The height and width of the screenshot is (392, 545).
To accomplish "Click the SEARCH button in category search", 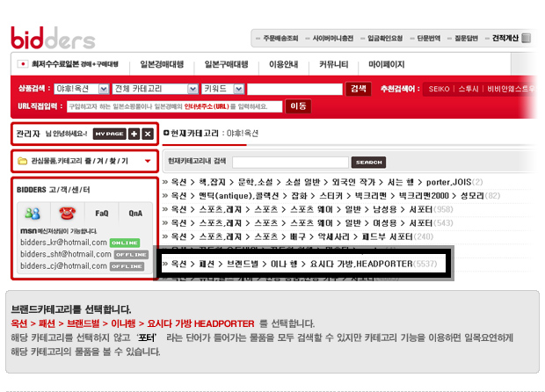I will pyautogui.click(x=368, y=163).
